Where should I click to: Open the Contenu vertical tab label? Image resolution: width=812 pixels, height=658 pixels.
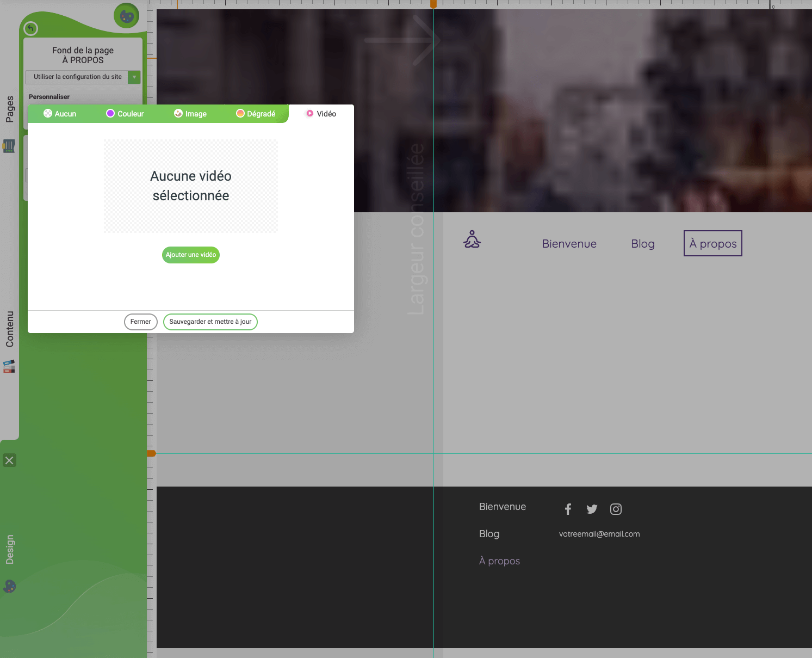pos(9,329)
